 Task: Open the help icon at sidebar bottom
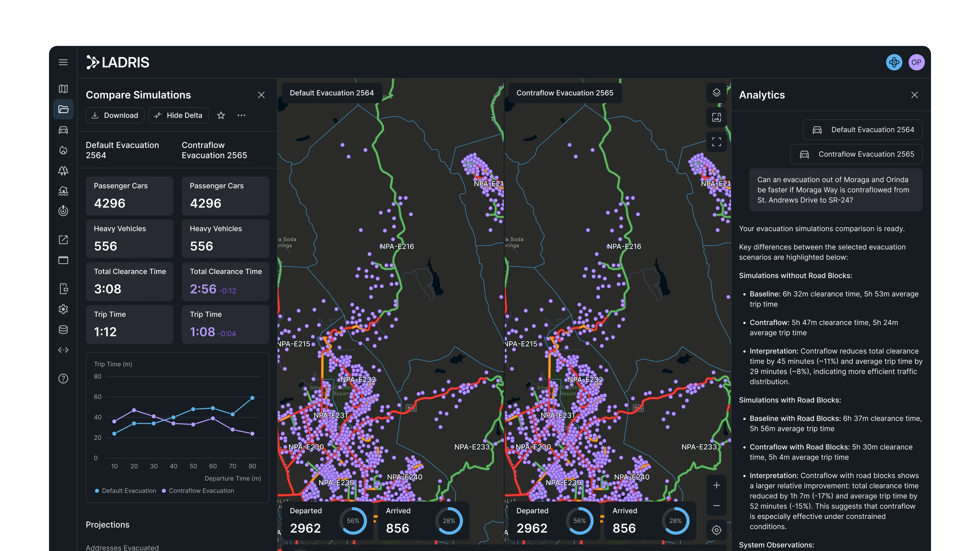[x=63, y=378]
